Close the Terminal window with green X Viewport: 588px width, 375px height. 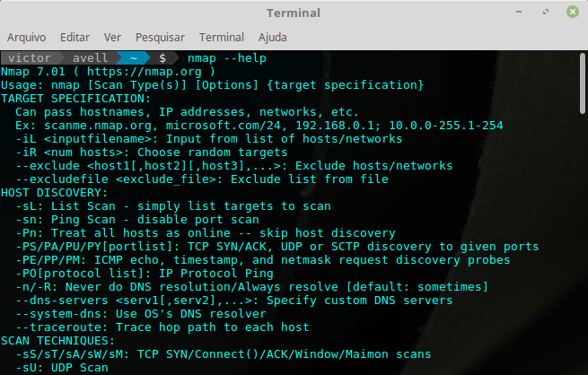[572, 12]
